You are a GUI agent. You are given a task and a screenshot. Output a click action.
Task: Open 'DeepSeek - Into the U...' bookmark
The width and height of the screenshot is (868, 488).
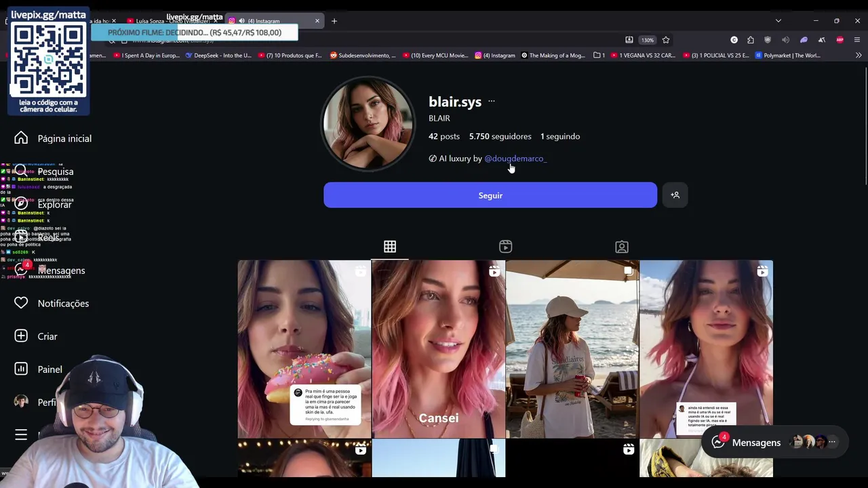click(x=218, y=56)
